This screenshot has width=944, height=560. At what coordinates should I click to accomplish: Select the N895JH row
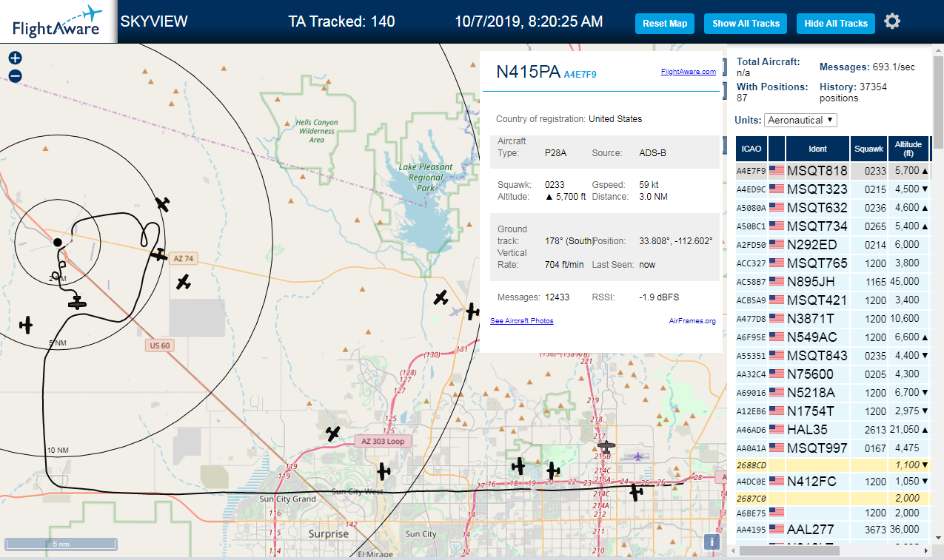pos(832,281)
